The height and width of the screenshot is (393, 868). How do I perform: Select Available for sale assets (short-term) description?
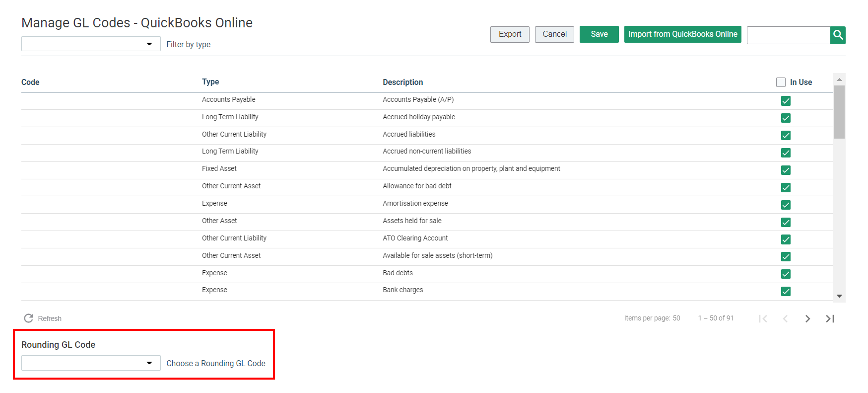[438, 255]
